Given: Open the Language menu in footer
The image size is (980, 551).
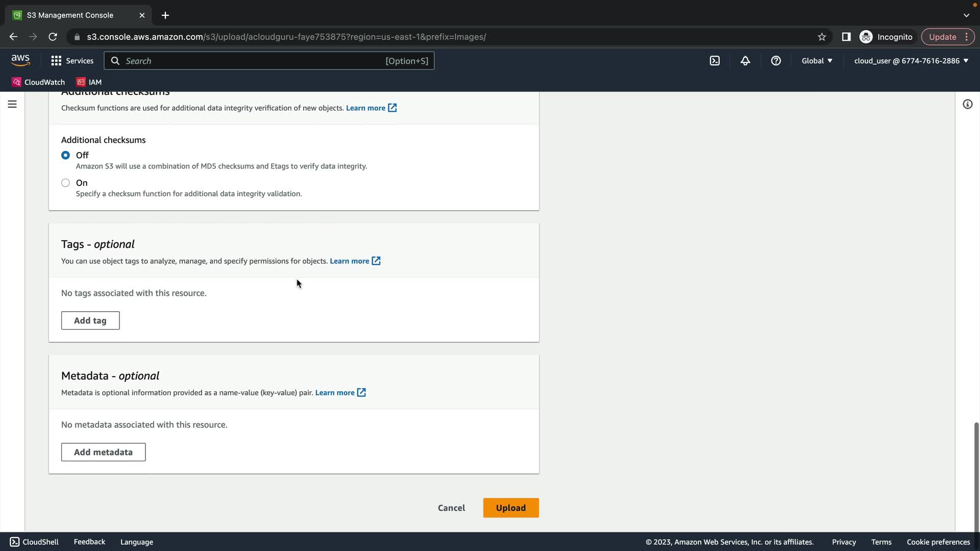Looking at the screenshot, I should tap(136, 542).
